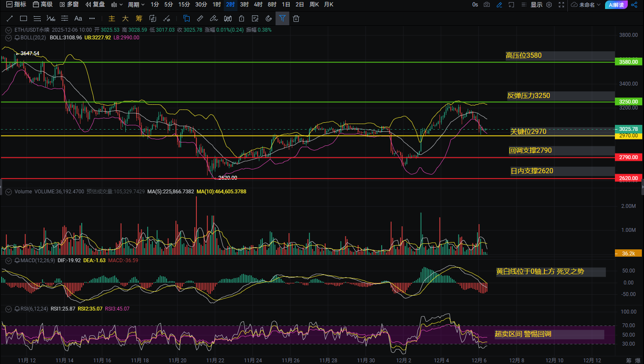
Task: Click the text annotation Aa tool
Action: (78, 18)
